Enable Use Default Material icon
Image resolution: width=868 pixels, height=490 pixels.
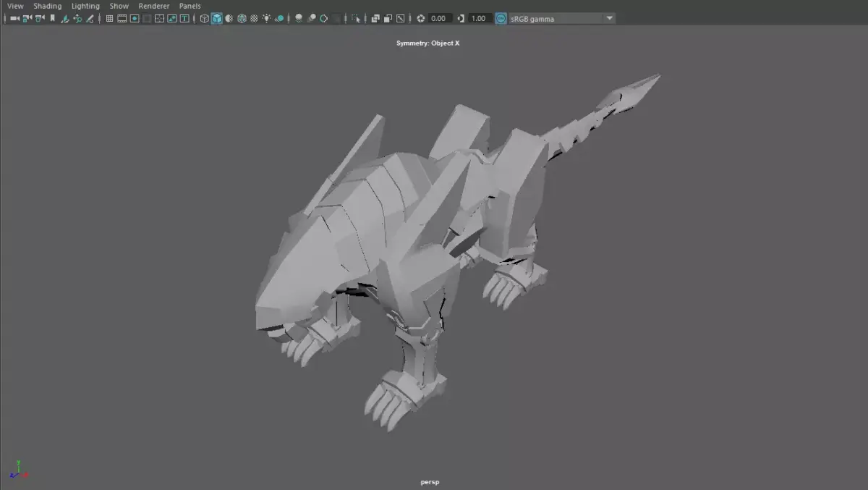pyautogui.click(x=229, y=18)
